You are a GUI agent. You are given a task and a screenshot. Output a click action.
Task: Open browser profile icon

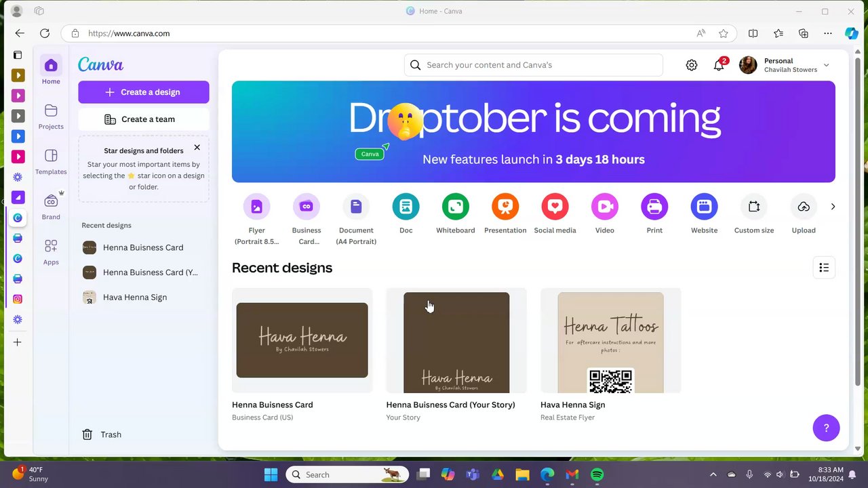click(x=17, y=11)
